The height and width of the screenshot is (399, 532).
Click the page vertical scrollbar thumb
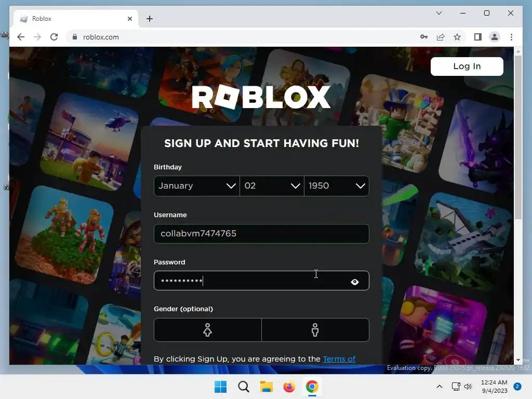[518, 137]
